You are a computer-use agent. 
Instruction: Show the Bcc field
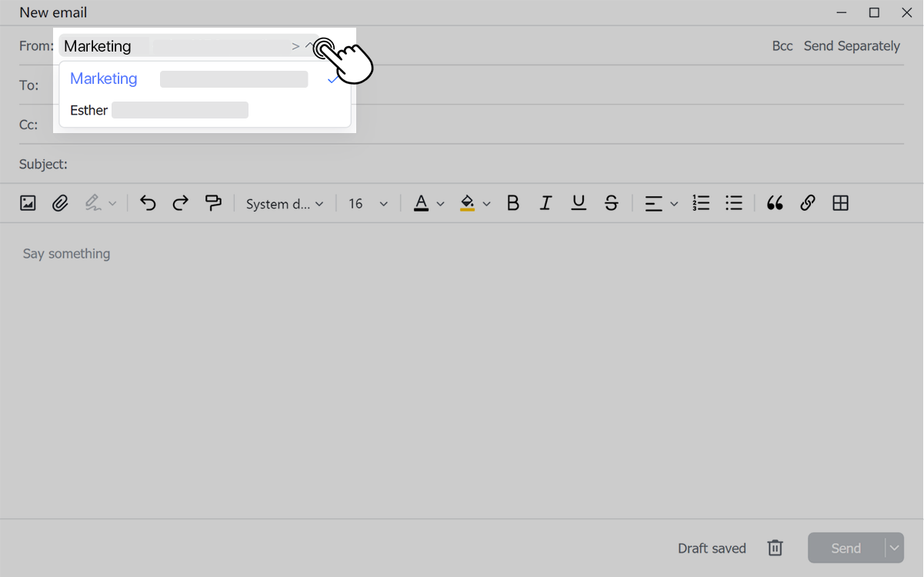782,45
